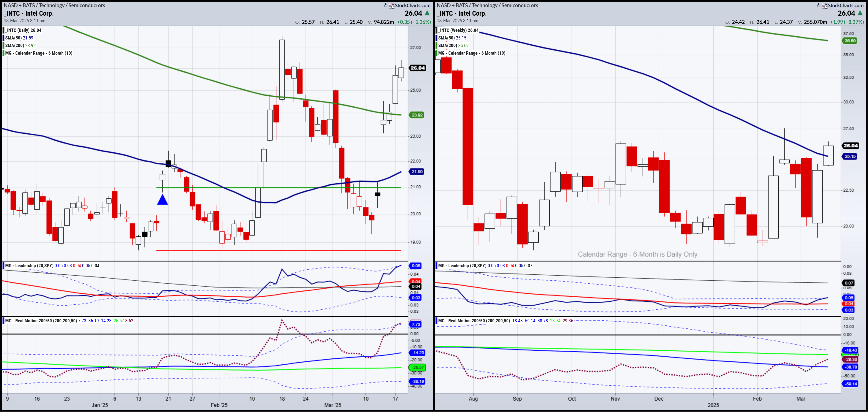Click the weekly low value L: 24.37

pyautogui.click(x=783, y=22)
